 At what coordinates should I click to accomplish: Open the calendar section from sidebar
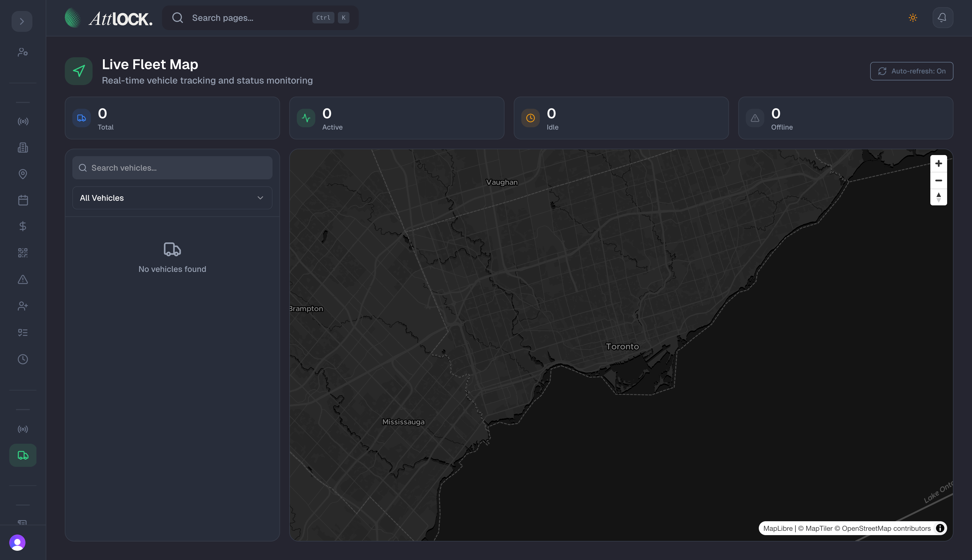coord(22,200)
